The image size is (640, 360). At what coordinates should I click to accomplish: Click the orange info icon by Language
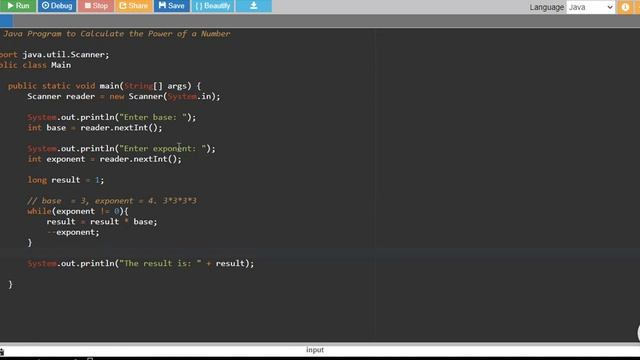click(625, 7)
